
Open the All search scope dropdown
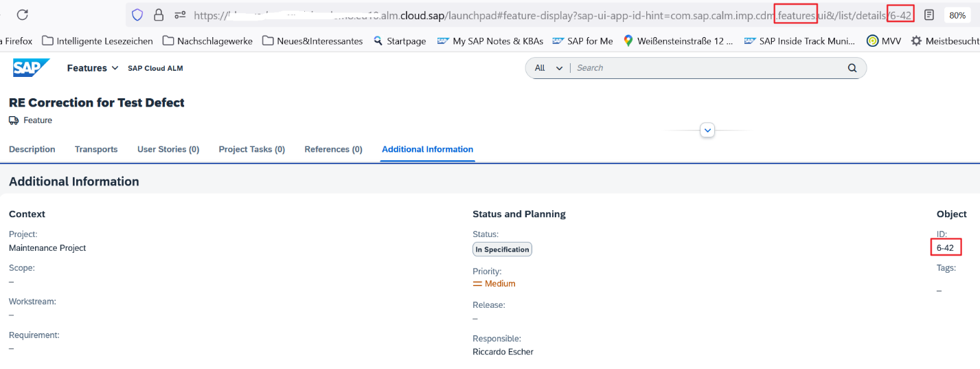[x=548, y=68]
